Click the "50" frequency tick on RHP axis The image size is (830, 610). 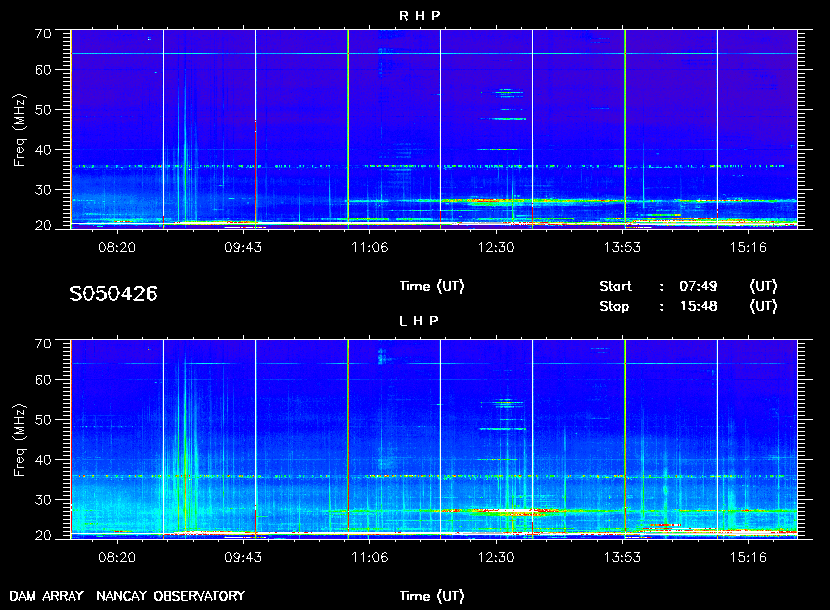[43, 110]
